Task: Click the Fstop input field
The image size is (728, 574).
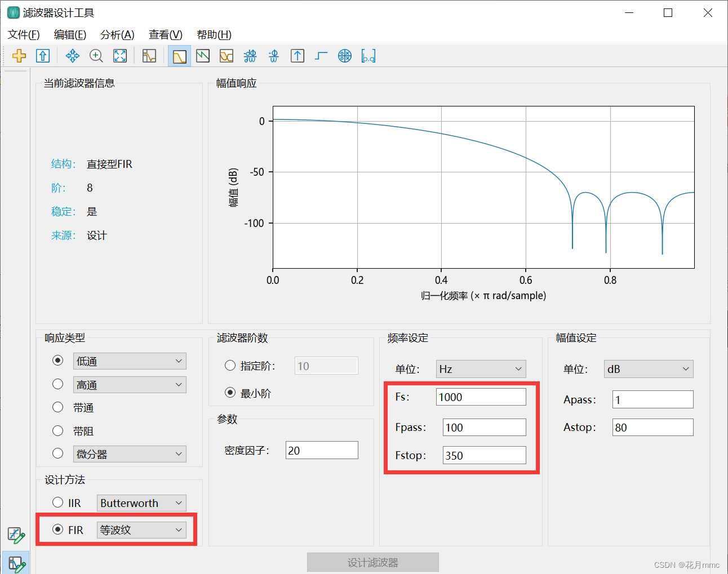Action: 485,455
